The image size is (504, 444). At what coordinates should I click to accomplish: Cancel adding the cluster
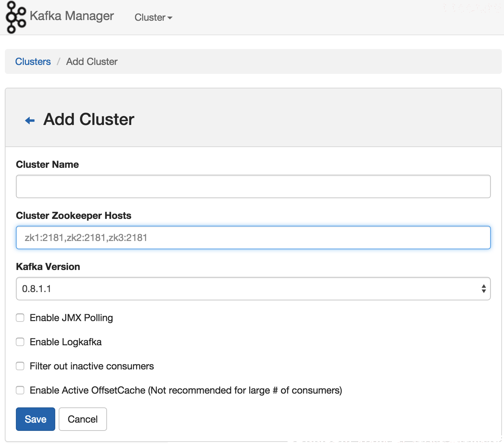[83, 419]
